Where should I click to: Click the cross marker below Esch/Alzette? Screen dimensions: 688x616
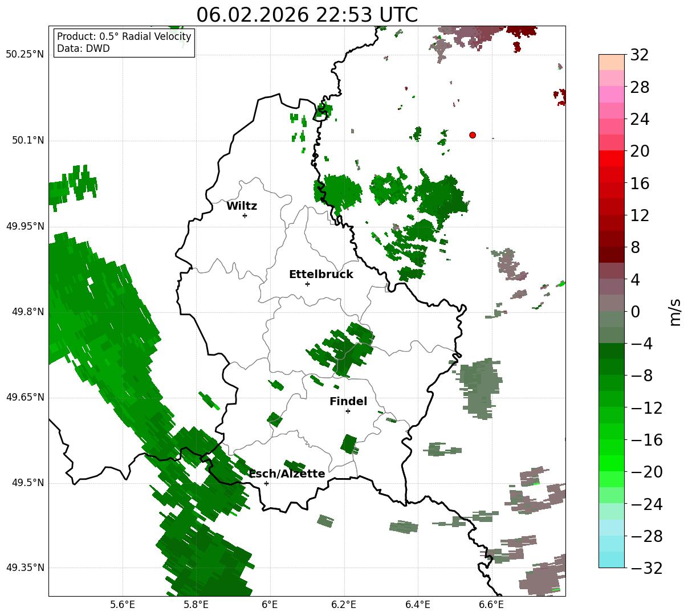[266, 483]
